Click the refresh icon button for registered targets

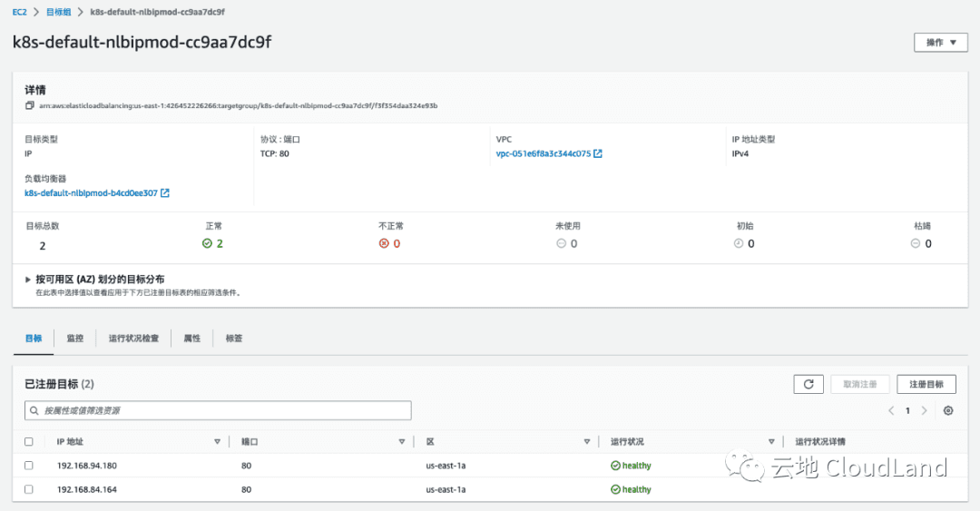tap(808, 384)
